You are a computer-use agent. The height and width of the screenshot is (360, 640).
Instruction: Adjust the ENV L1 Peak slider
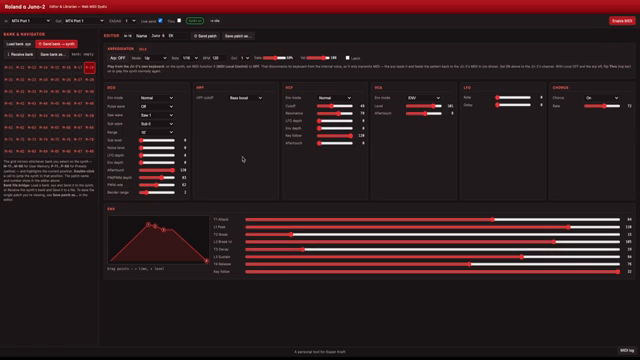point(433,227)
